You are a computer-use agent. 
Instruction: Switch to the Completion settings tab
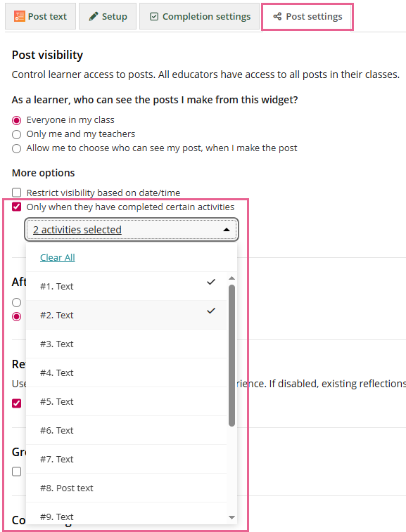pos(199,16)
